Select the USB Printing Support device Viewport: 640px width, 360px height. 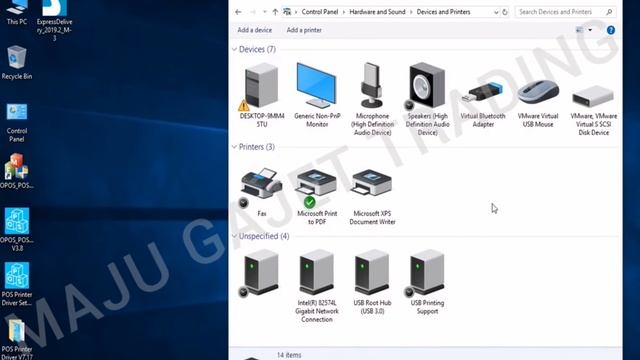(x=427, y=282)
